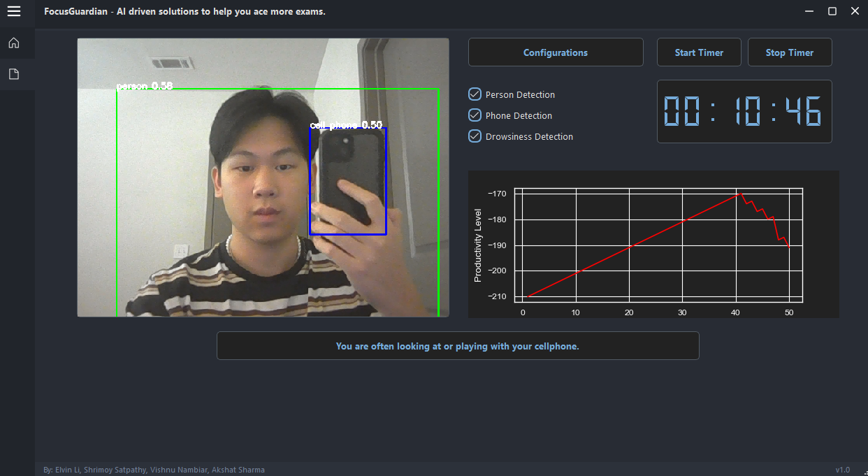Maximize the FocusGuardian window
Screen dimensions: 868x476
[x=832, y=11]
